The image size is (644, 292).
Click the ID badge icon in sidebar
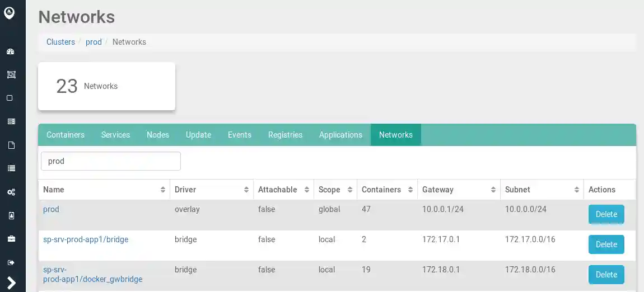tap(11, 215)
